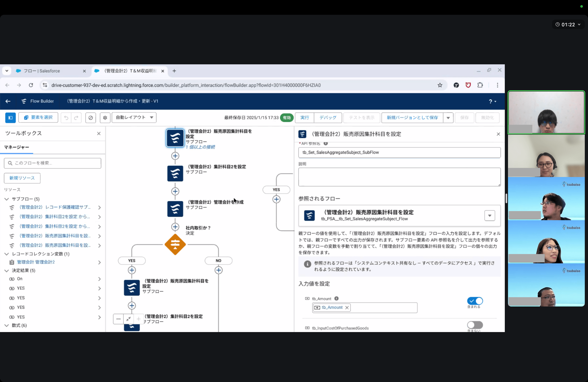
Task: Expand details of 管理会計 管理会計2 resource
Action: tap(99, 262)
